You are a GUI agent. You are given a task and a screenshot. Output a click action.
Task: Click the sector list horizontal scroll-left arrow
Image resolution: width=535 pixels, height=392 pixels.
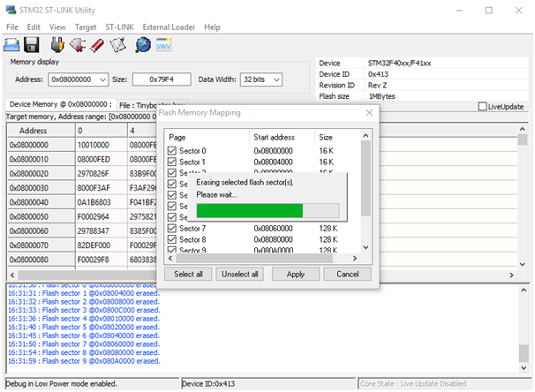[170, 259]
